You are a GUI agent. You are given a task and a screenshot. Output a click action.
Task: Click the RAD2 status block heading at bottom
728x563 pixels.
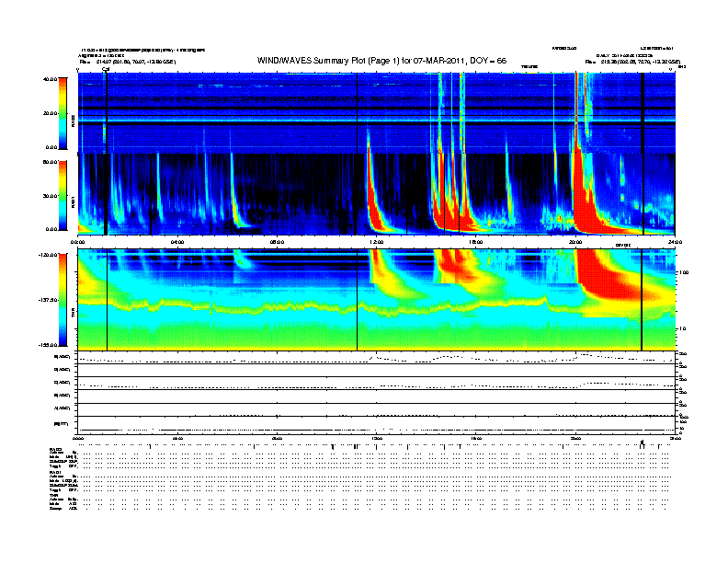(x=56, y=449)
